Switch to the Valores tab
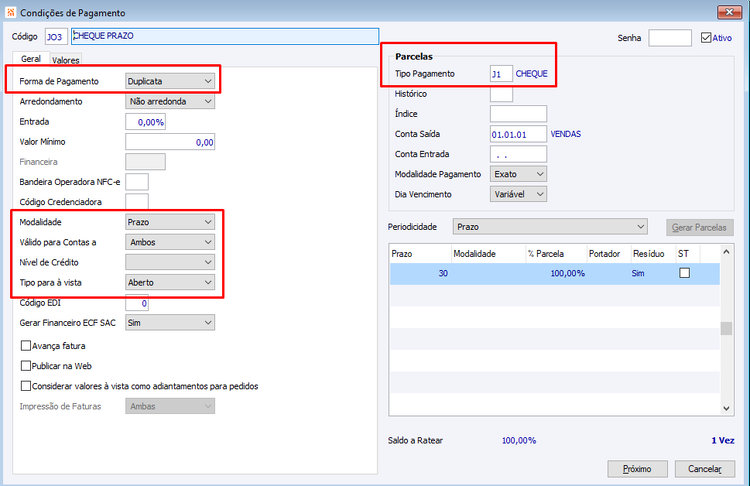Viewport: 750px width, 486px height. [x=66, y=60]
